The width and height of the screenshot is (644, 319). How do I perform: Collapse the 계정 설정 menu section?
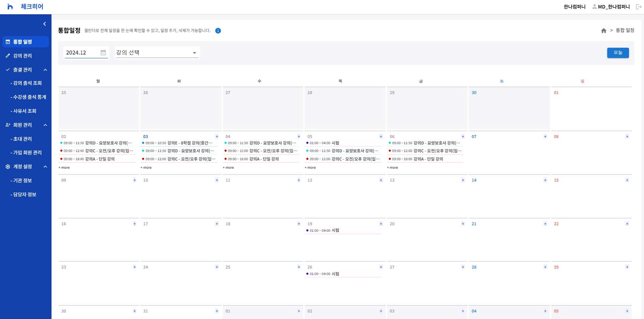(x=45, y=167)
